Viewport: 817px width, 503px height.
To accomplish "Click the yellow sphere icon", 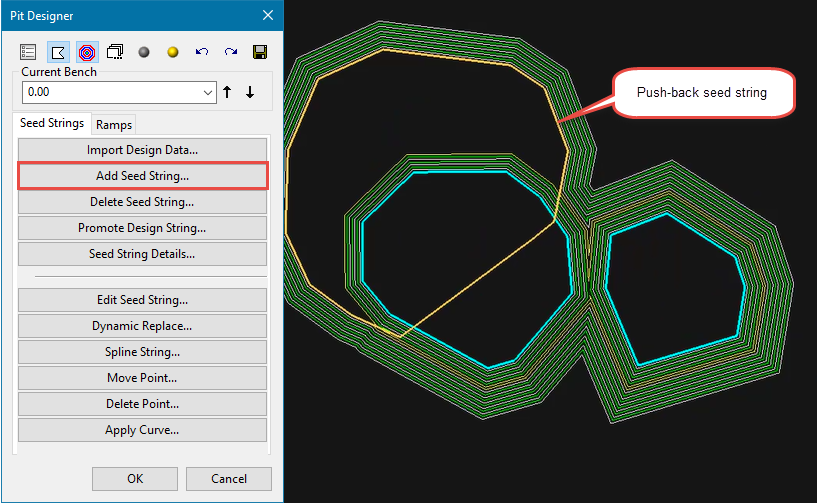I will click(172, 51).
